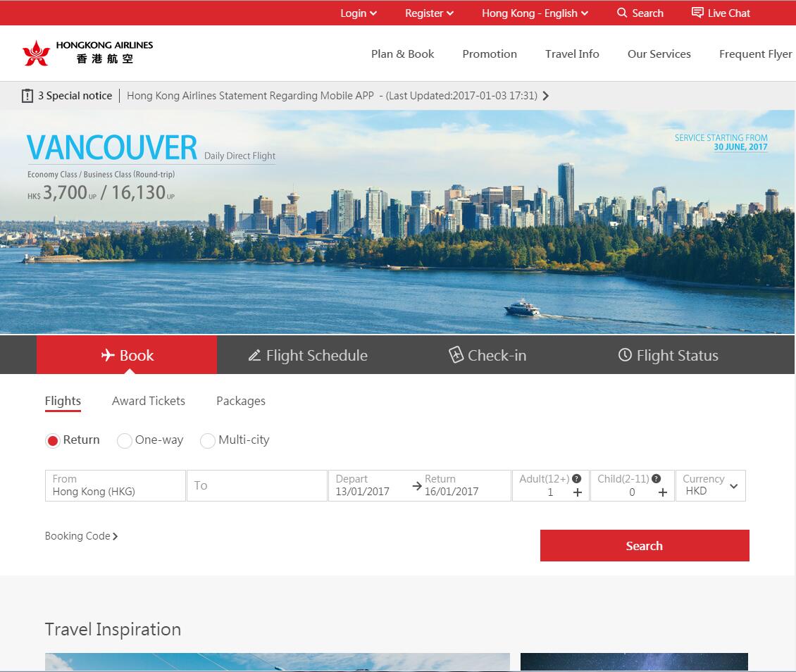Click the Hong Kong Airlines logo
The image size is (796, 672).
pyautogui.click(x=87, y=53)
